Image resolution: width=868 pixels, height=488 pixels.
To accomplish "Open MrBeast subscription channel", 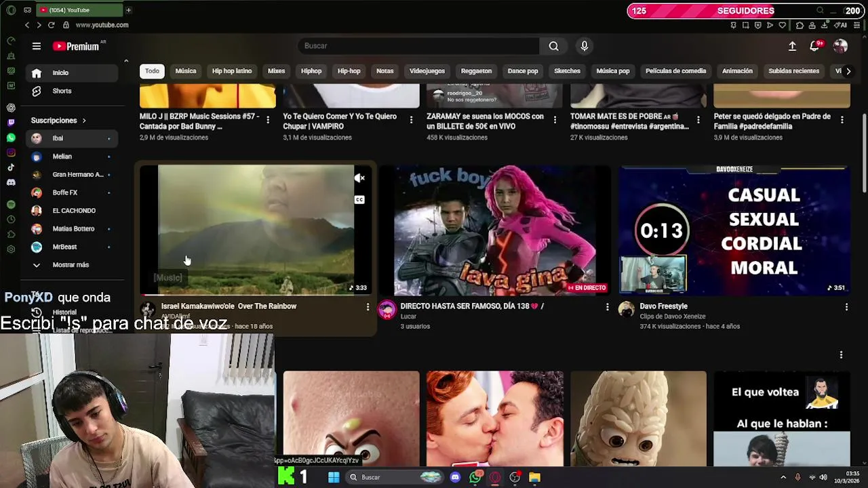I will click(x=71, y=247).
